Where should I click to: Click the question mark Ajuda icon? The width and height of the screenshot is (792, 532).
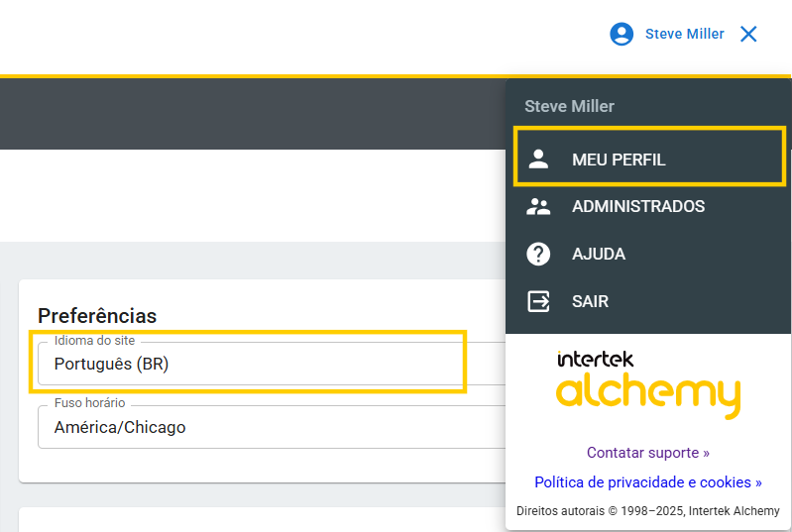click(538, 255)
